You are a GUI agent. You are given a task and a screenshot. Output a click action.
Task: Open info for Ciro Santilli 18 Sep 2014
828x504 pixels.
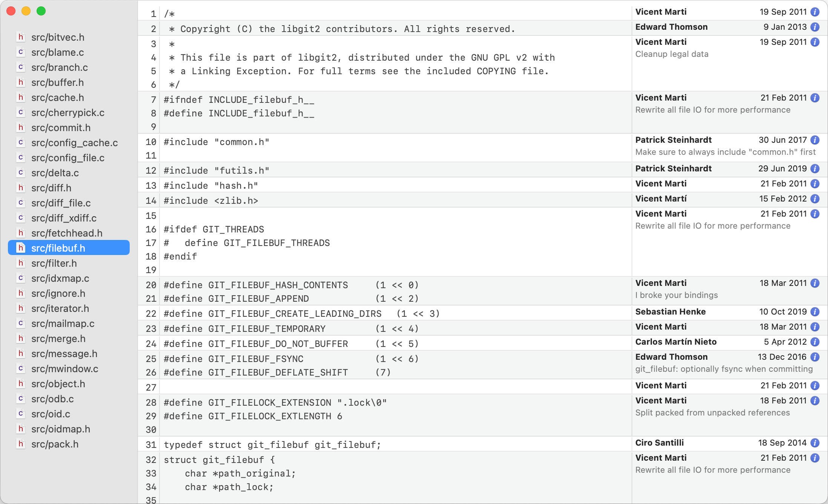coord(815,443)
